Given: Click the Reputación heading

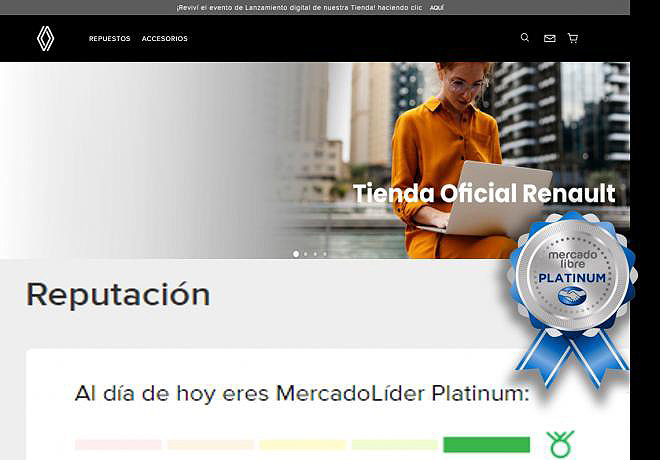Looking at the screenshot, I should tap(118, 294).
